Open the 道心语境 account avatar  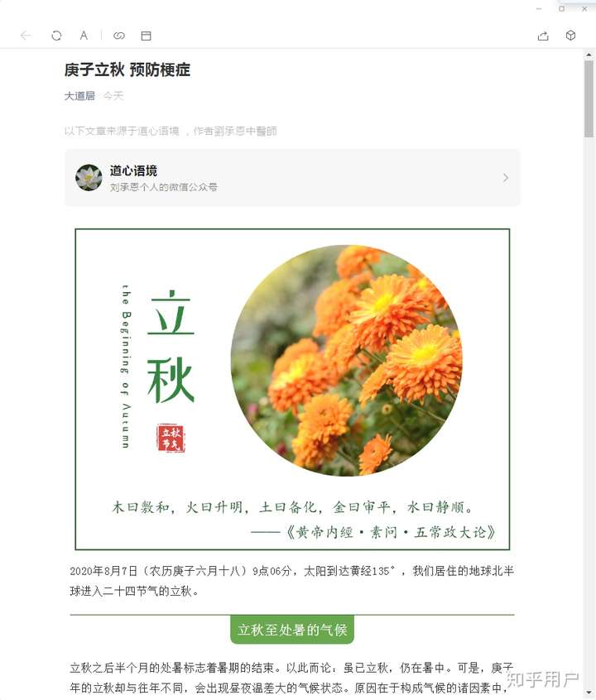89,178
